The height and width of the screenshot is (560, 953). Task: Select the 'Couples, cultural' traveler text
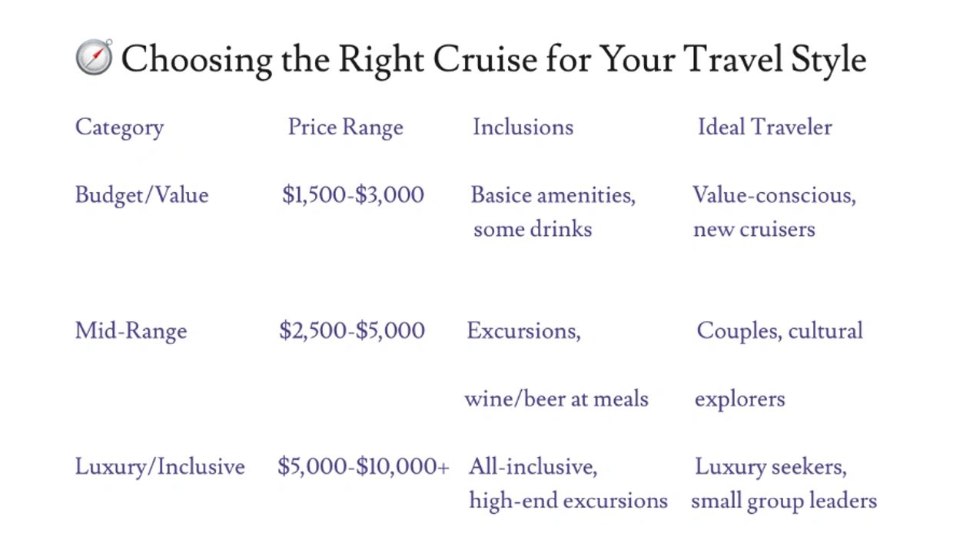(779, 331)
